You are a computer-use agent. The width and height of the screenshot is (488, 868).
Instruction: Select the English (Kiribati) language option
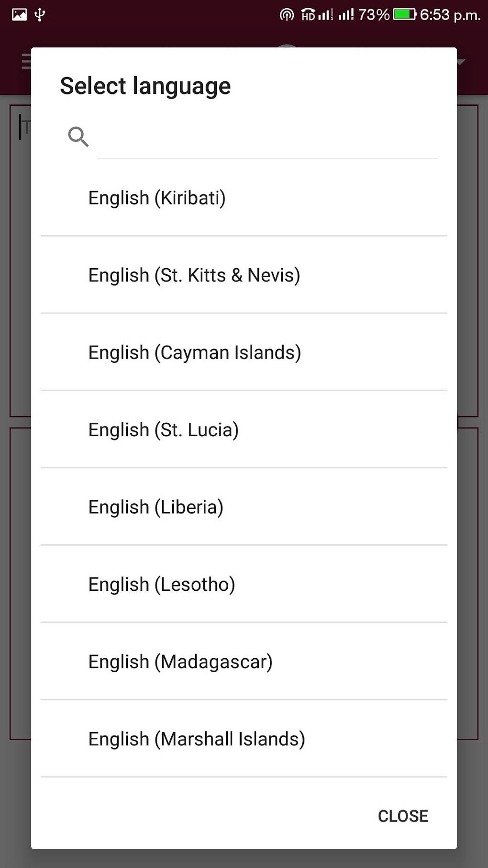(x=156, y=197)
